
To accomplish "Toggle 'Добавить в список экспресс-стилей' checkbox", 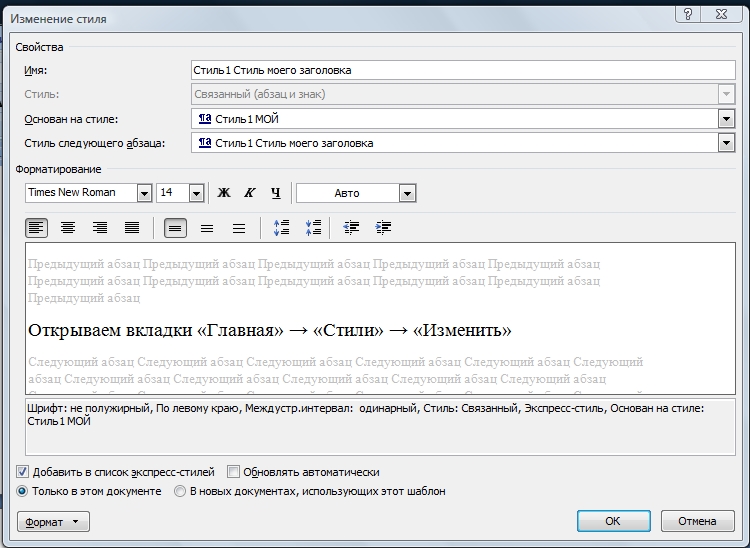I will (22, 472).
